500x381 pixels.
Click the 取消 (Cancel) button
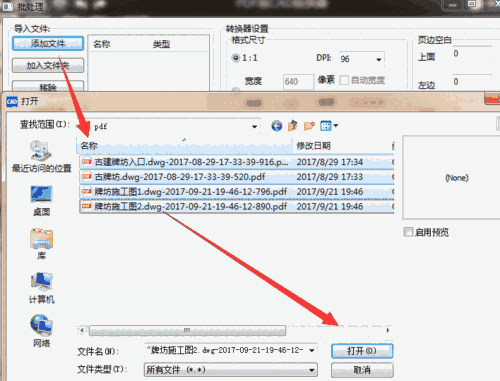click(x=362, y=370)
